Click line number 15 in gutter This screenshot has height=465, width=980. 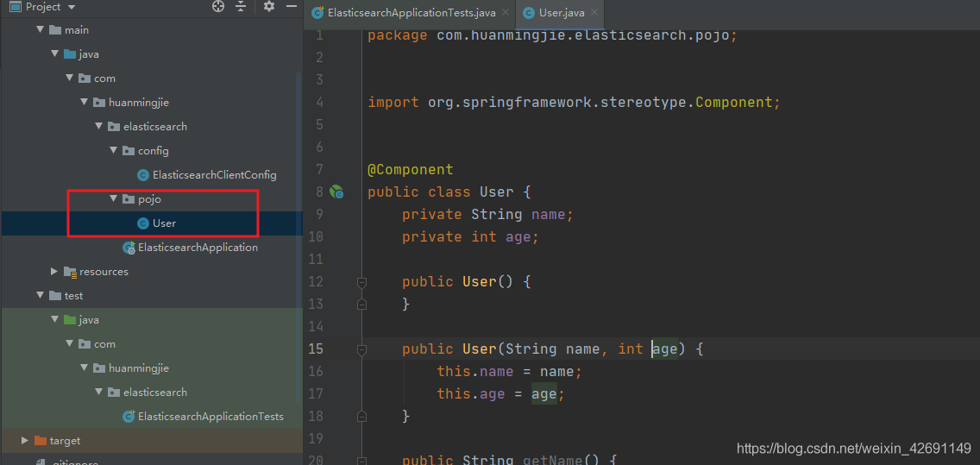[x=316, y=349]
